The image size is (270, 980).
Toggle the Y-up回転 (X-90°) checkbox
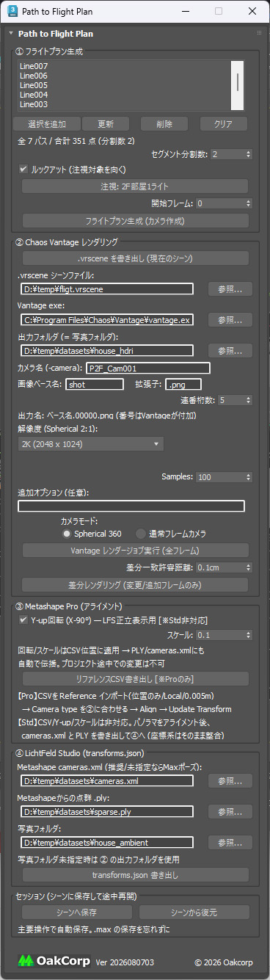23,620
